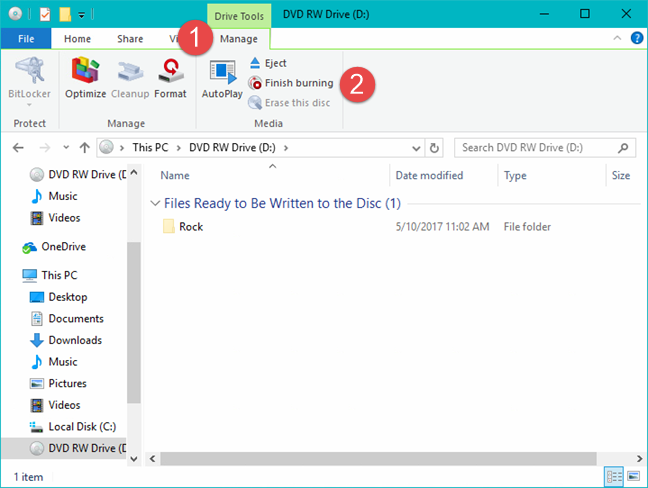The height and width of the screenshot is (488, 648).
Task: Click the Drive Tools contextual tab
Action: point(239,16)
